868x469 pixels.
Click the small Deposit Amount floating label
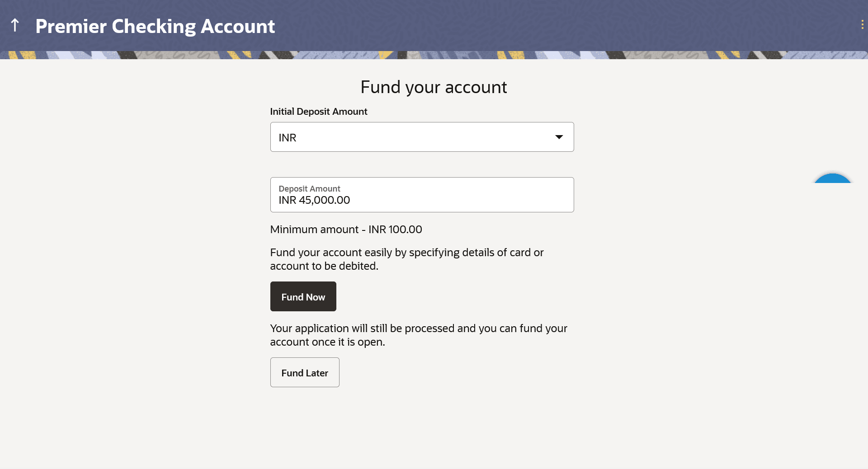[x=309, y=188]
